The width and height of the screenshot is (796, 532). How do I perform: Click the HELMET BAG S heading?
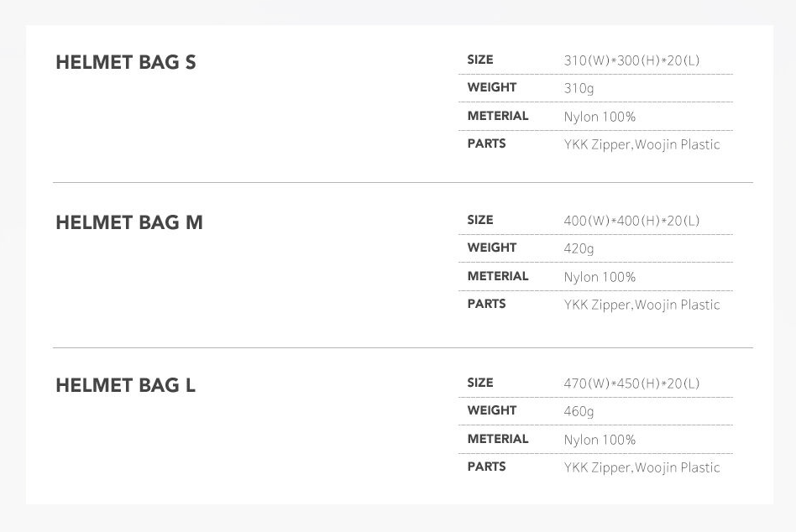126,62
